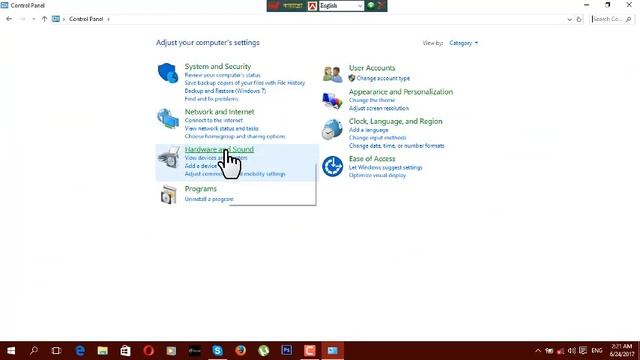Click Add a language
The width and height of the screenshot is (640, 360).
pyautogui.click(x=369, y=130)
